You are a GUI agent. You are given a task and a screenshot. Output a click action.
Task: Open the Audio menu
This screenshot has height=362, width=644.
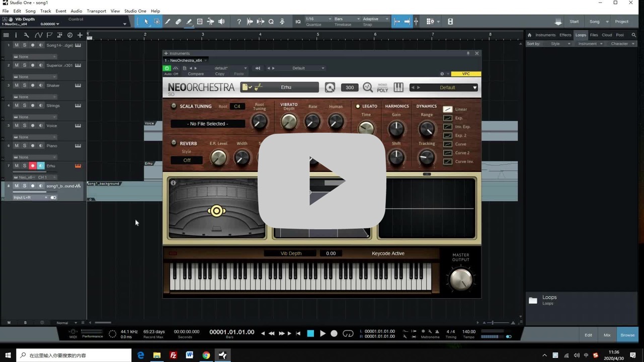(x=76, y=11)
